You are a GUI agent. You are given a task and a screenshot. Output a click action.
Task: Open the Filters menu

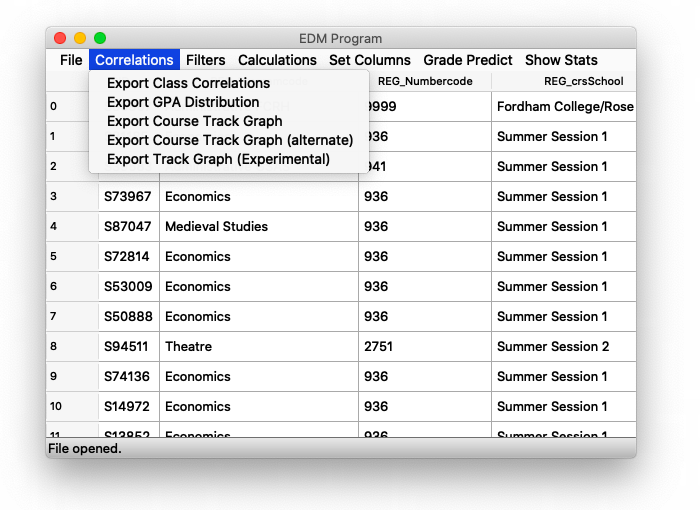point(205,60)
